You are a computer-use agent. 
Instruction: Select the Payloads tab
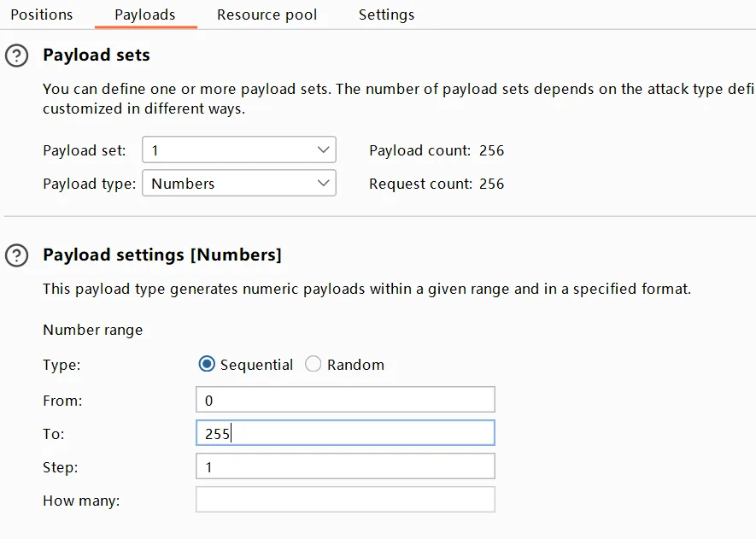(145, 15)
